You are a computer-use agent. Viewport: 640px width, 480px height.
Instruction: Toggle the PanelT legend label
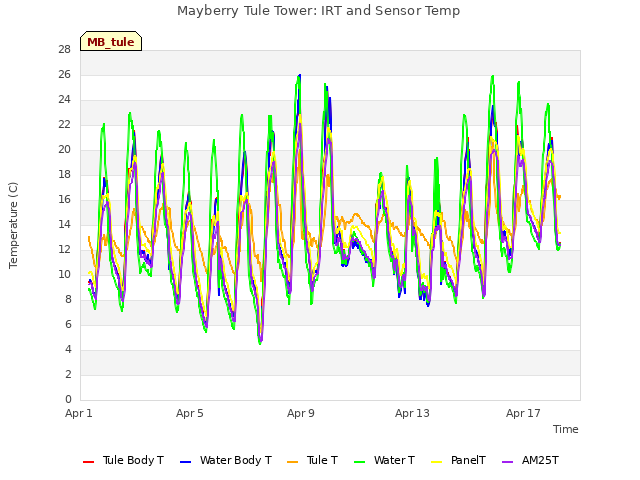(x=468, y=460)
